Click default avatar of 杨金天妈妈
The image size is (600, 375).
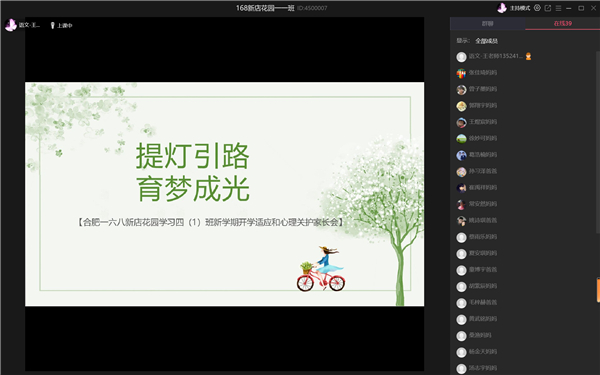pos(461,353)
